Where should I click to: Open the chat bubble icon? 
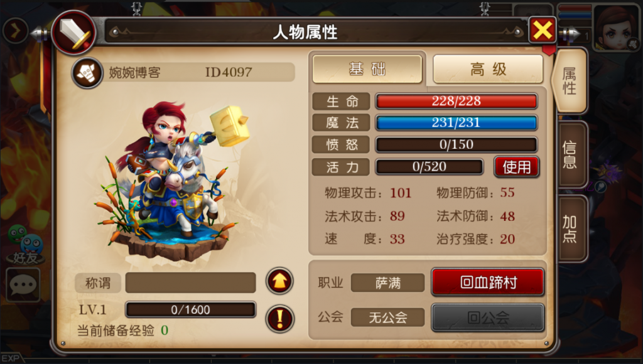[x=23, y=285]
